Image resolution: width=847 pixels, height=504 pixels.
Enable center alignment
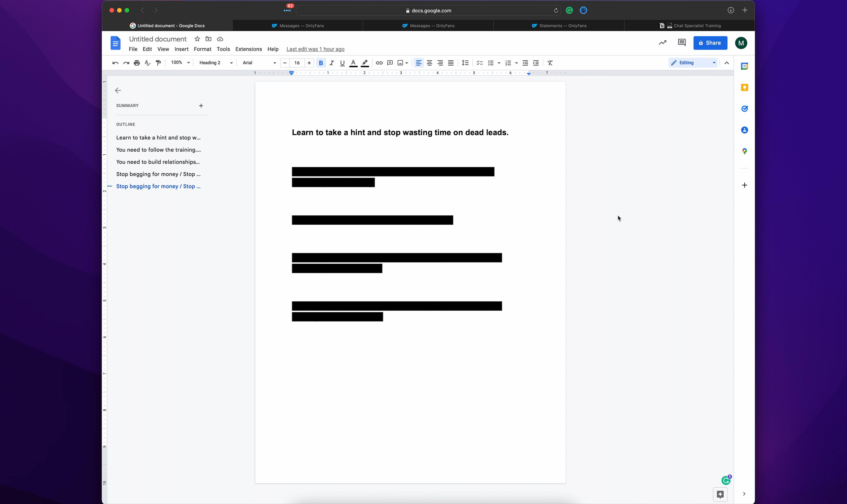click(429, 63)
